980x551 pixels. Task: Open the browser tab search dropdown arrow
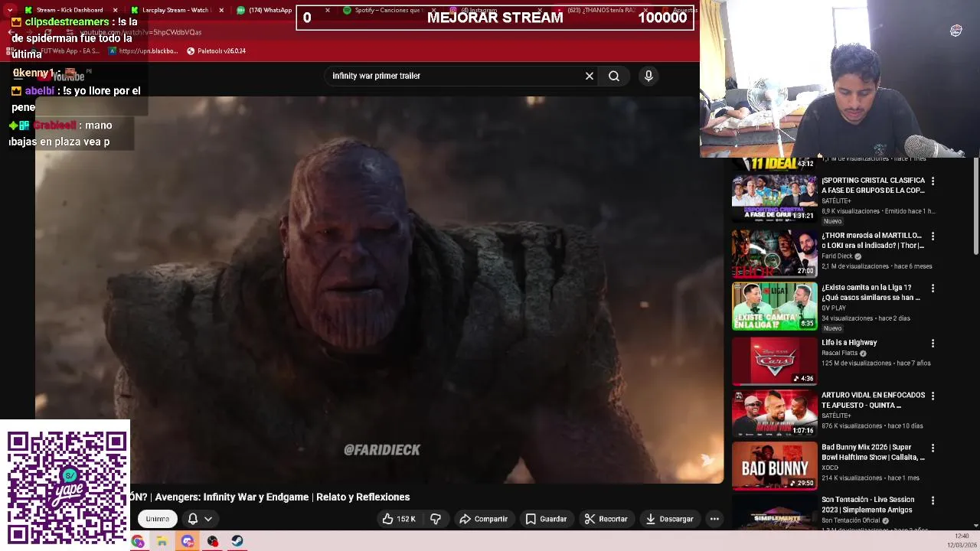pyautogui.click(x=9, y=10)
